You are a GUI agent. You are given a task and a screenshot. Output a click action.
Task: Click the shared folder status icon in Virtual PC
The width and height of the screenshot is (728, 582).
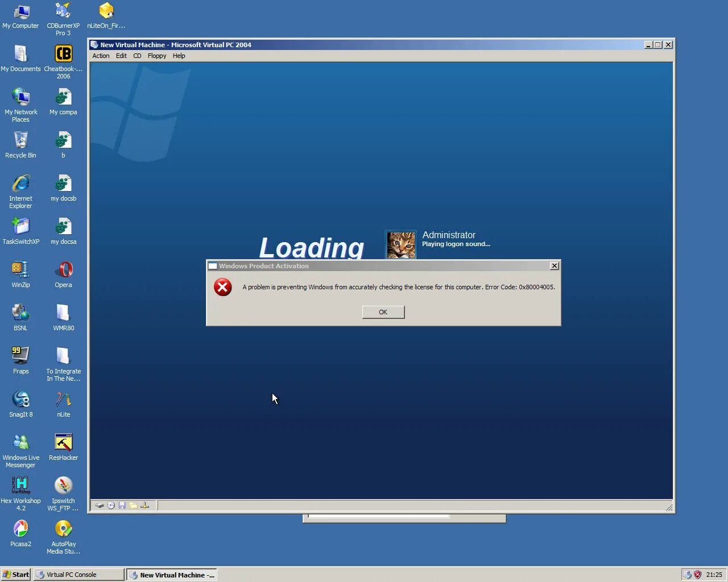pyautogui.click(x=133, y=505)
